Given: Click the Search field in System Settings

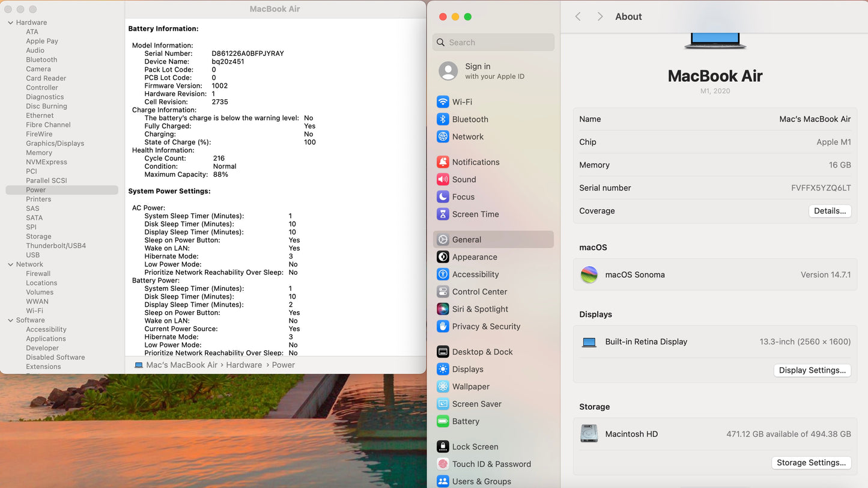Looking at the screenshot, I should 493,43.
